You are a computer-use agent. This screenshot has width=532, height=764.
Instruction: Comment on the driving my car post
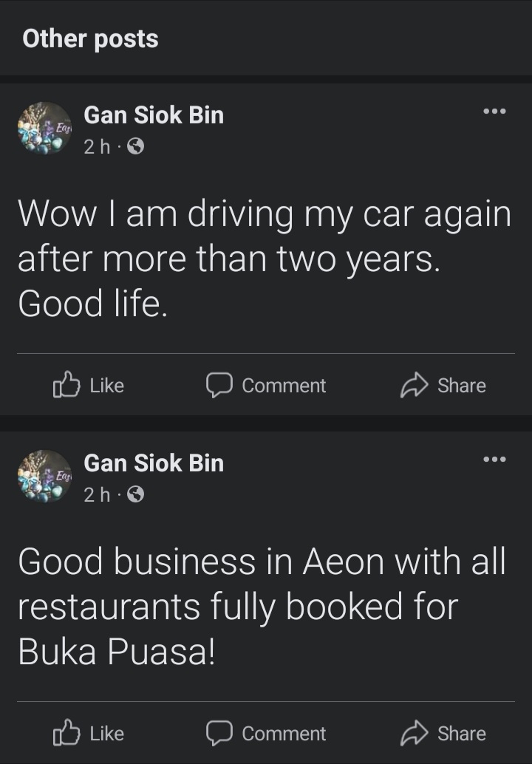click(x=266, y=385)
